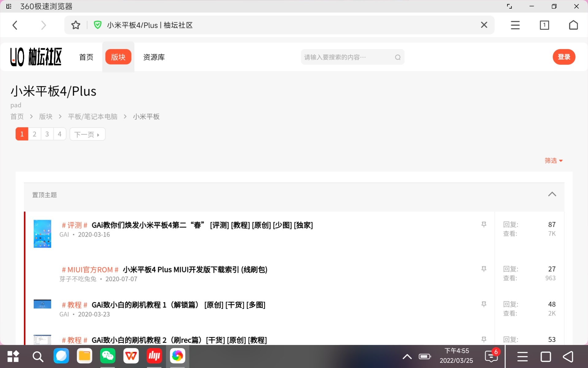Click the 下一页 next page button
588x368 pixels.
87,134
